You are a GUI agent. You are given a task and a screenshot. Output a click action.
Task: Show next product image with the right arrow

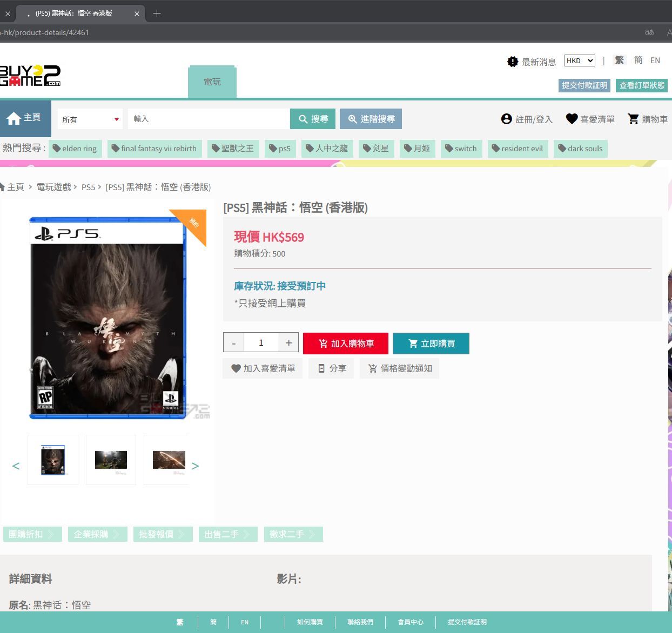(x=196, y=466)
